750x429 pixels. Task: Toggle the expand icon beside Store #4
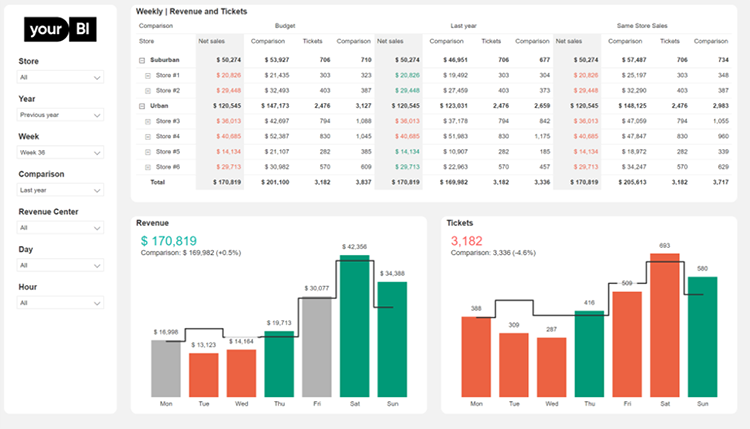(148, 136)
